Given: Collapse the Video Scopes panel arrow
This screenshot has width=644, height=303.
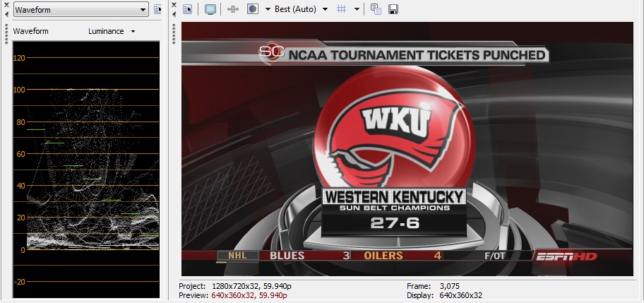Looking at the screenshot, I should (x=6, y=14).
